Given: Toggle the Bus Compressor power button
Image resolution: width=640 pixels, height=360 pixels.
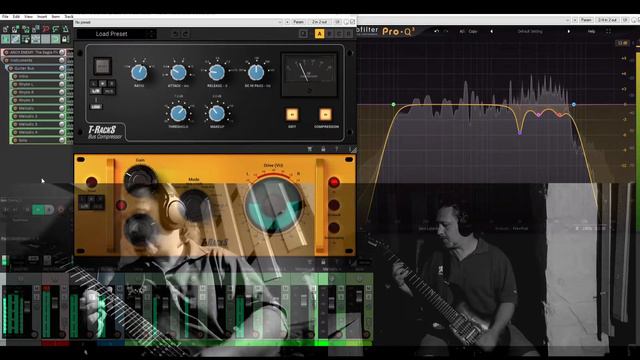Looking at the screenshot, I should click(x=102, y=66).
